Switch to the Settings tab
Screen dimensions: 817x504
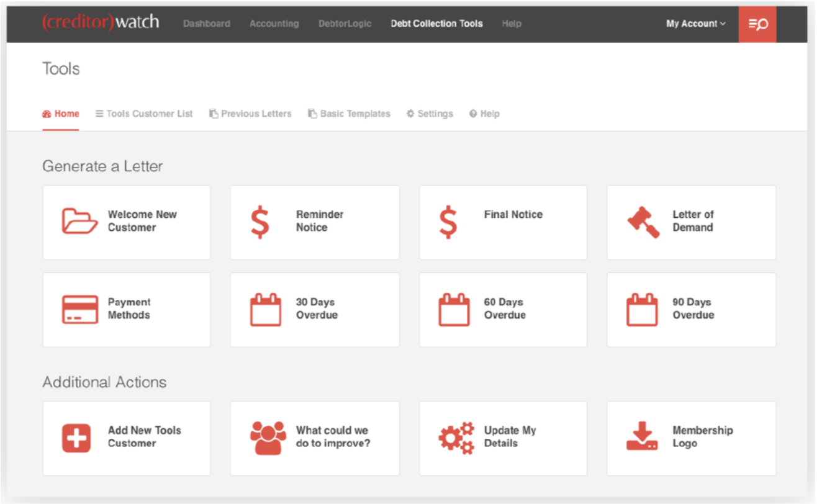tap(430, 114)
